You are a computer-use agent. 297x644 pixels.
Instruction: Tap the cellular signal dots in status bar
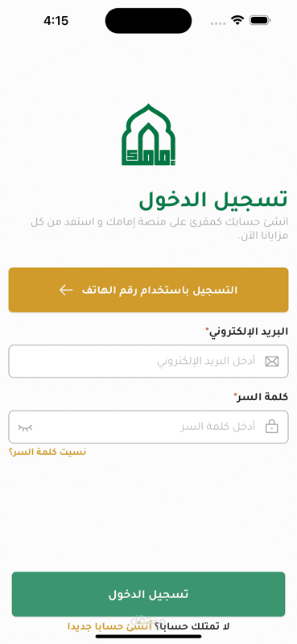tap(218, 23)
